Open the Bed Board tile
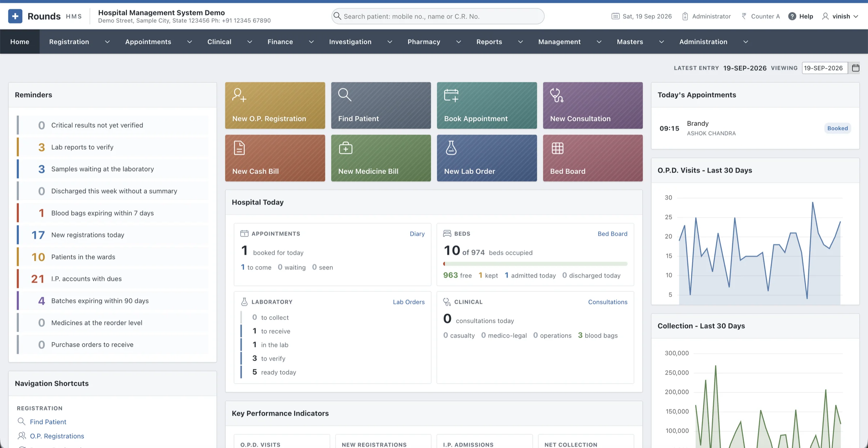868x448 pixels. (593, 158)
